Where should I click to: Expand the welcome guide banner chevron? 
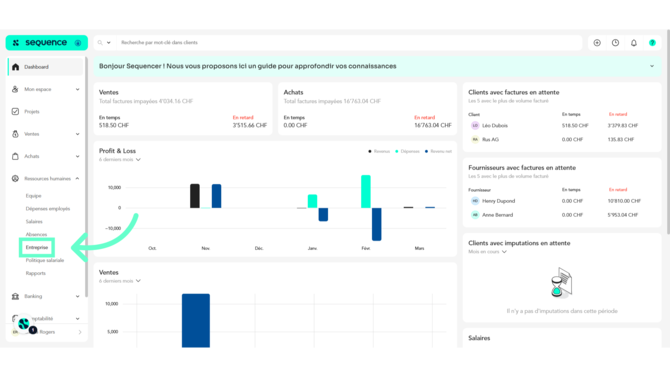[x=652, y=66]
